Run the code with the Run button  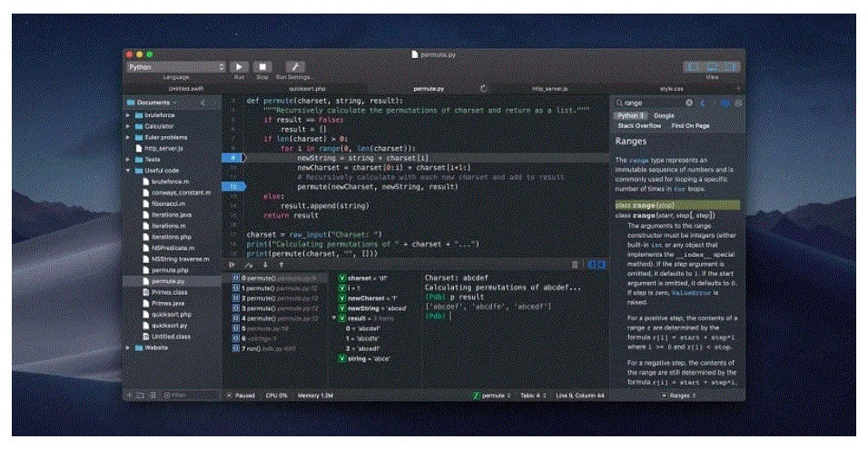239,67
